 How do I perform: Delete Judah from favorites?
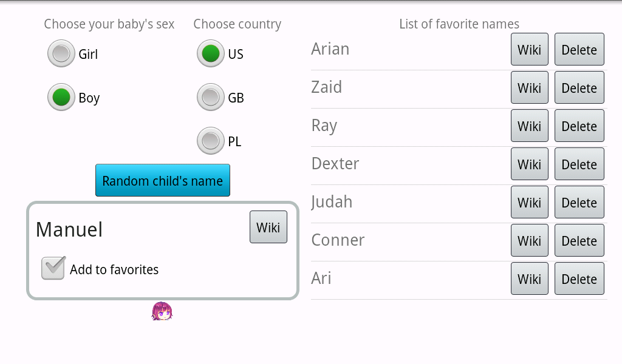[x=579, y=203]
